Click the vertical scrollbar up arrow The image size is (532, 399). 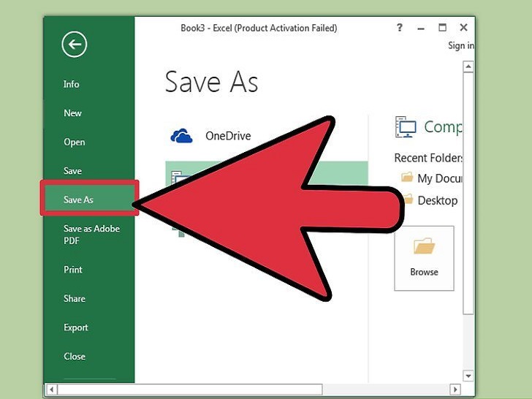click(x=468, y=66)
